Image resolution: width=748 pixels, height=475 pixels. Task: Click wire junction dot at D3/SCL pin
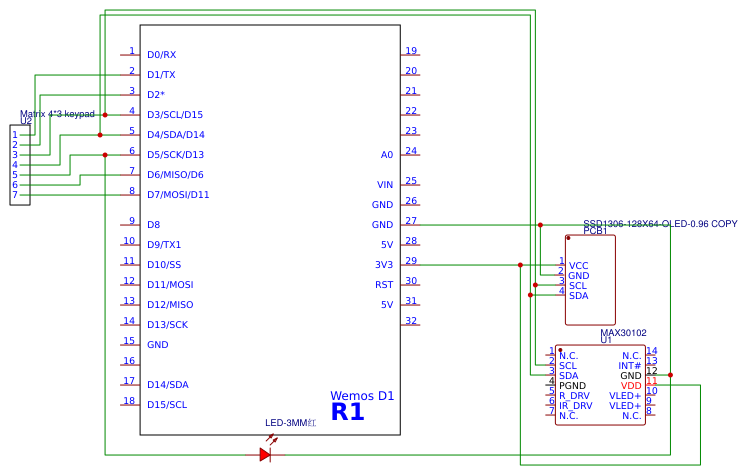[105, 115]
